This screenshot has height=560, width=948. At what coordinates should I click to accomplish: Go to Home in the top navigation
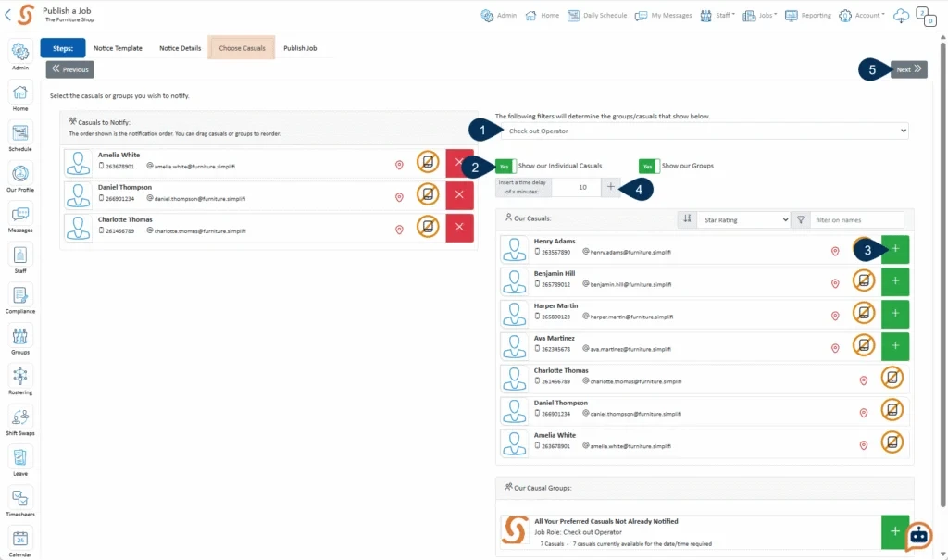tap(543, 15)
